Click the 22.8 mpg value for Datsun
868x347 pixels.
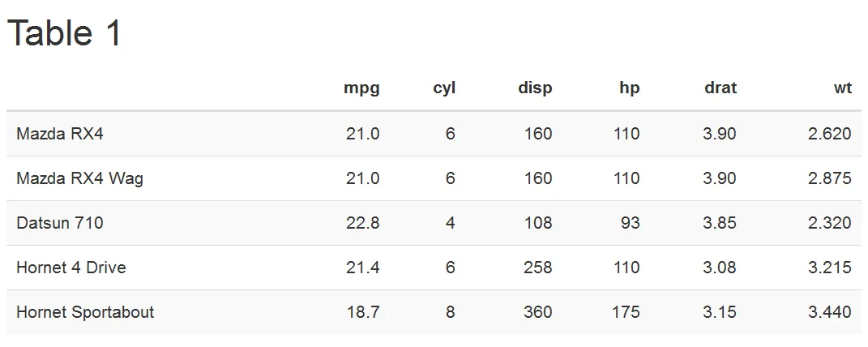(362, 223)
